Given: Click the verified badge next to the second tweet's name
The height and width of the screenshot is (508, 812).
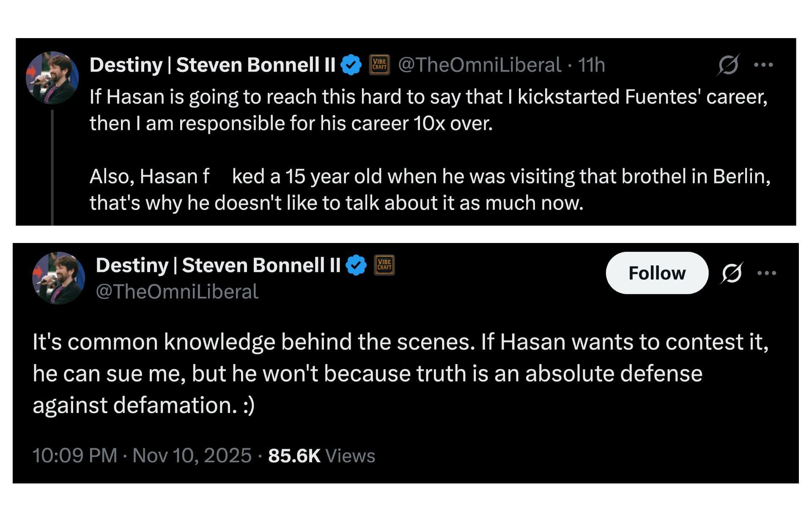Looking at the screenshot, I should tap(357, 264).
